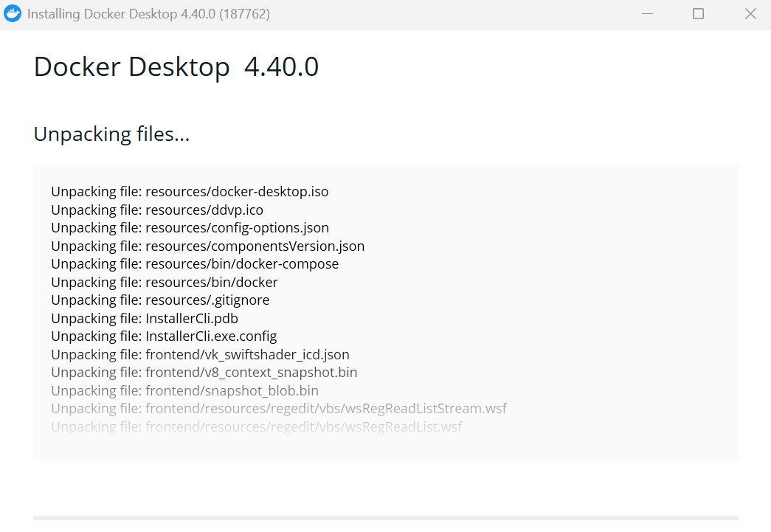The height and width of the screenshot is (532, 771).
Task: Close the Docker Desktop installer window
Action: (x=750, y=14)
